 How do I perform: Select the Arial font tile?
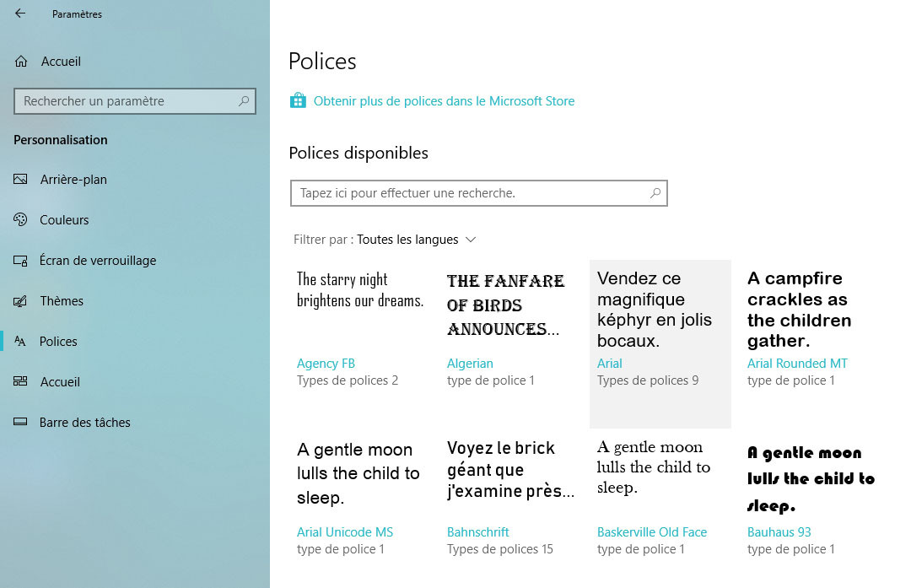click(660, 343)
